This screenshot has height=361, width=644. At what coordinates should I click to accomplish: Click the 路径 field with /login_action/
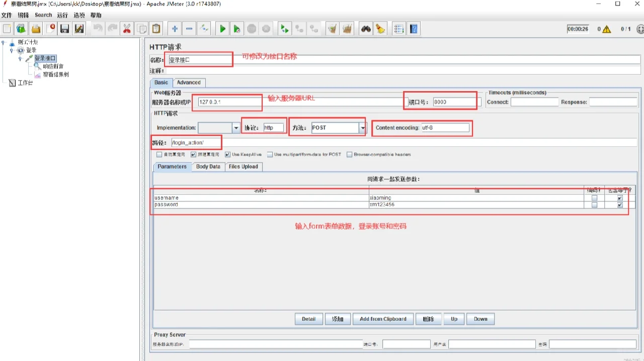click(x=405, y=142)
